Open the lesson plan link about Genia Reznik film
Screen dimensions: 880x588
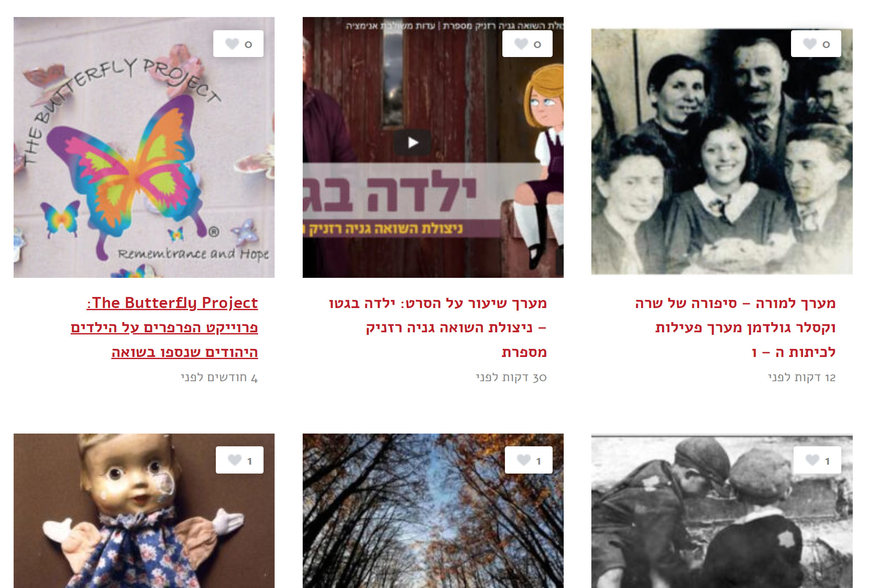click(x=438, y=327)
